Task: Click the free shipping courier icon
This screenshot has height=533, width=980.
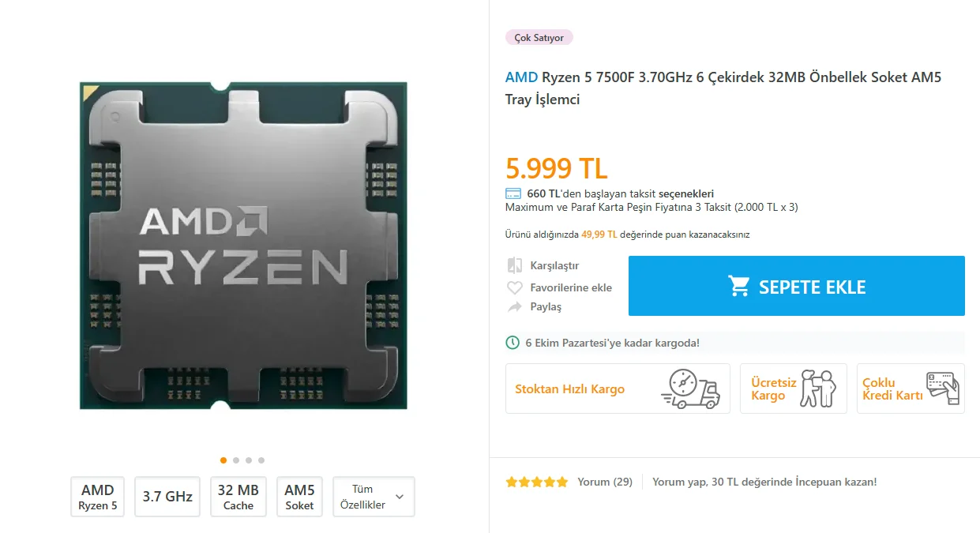Action: 818,388
